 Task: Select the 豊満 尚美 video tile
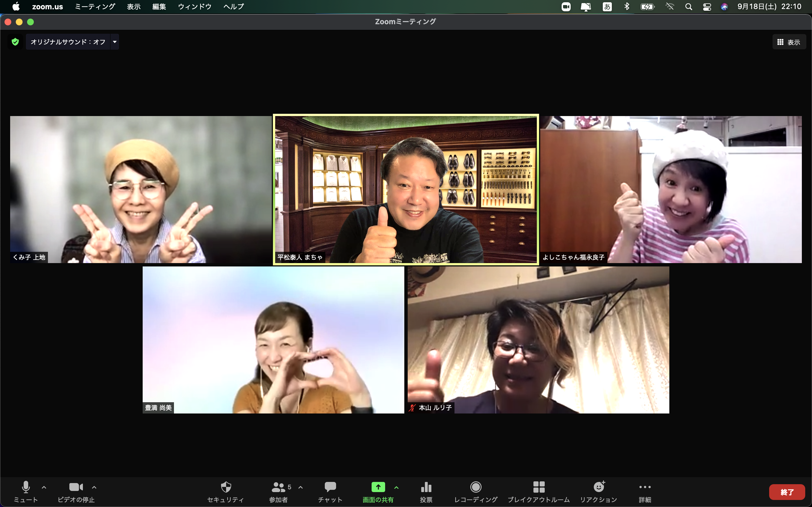[x=273, y=340]
